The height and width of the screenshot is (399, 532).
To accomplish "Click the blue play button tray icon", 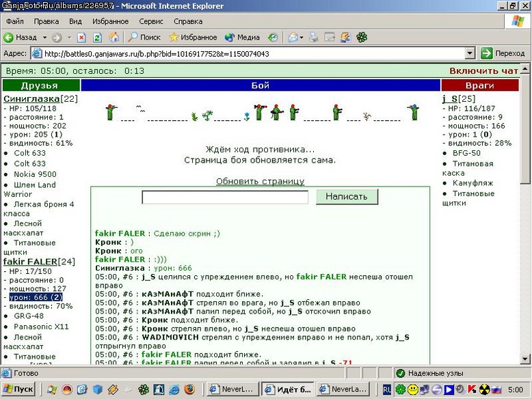I will coord(449,390).
